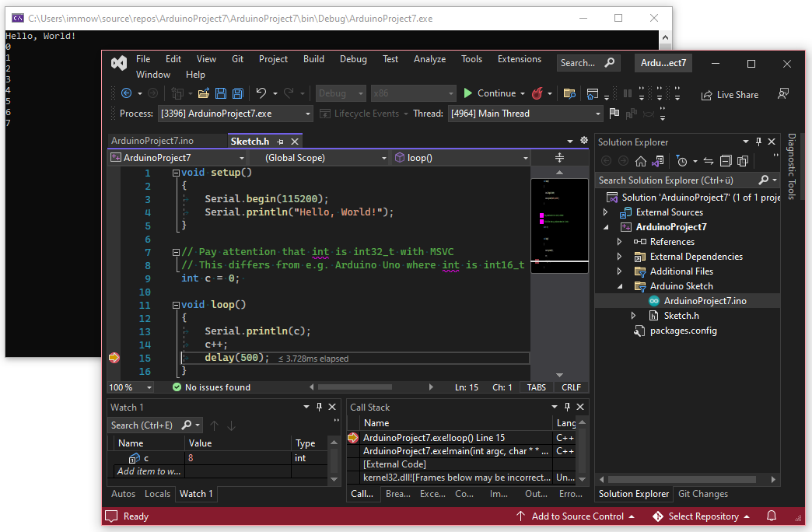Click the notifications bell in status bar

point(771,516)
